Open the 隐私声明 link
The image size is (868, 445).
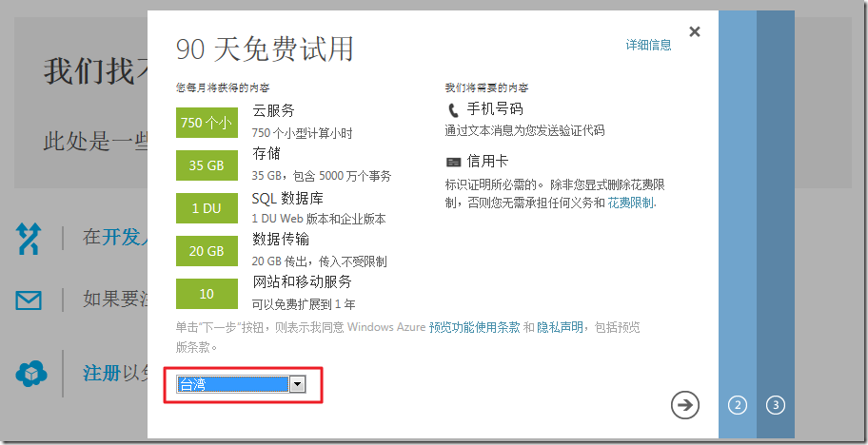559,327
